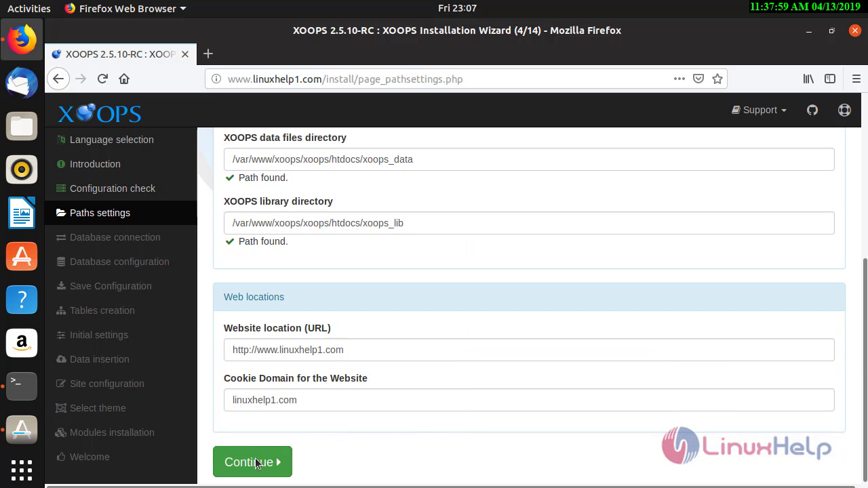Launch Thunderbird mail from the dock

pos(22,83)
